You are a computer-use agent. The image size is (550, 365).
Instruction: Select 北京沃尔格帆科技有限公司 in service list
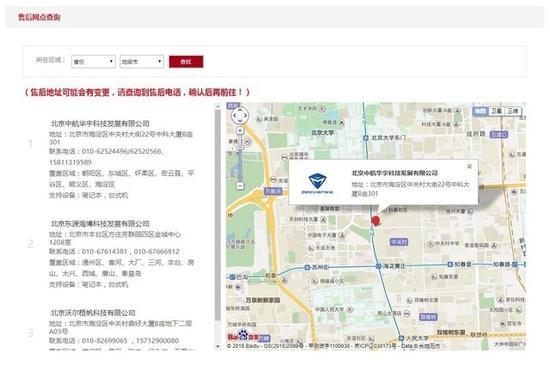click(93, 312)
